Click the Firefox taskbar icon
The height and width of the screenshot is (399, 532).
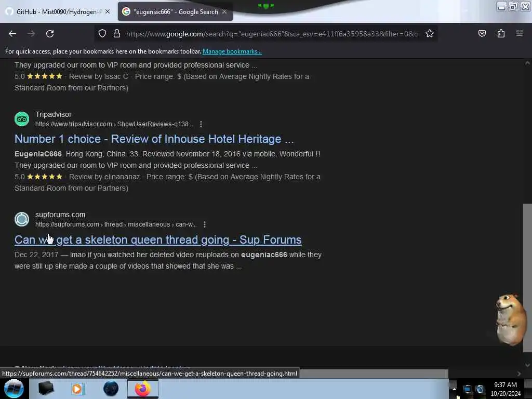[x=143, y=389]
